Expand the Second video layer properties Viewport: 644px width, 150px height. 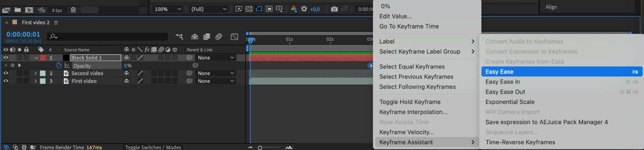(x=35, y=73)
